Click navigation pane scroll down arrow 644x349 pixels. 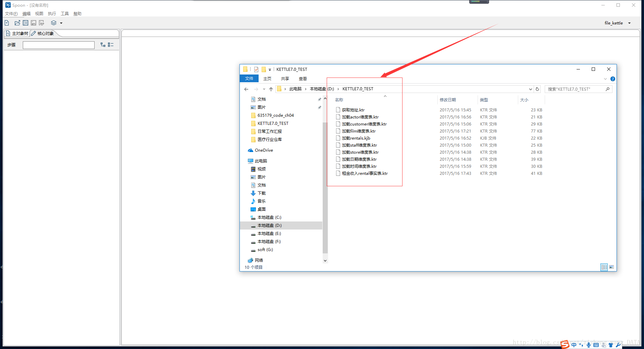point(325,260)
